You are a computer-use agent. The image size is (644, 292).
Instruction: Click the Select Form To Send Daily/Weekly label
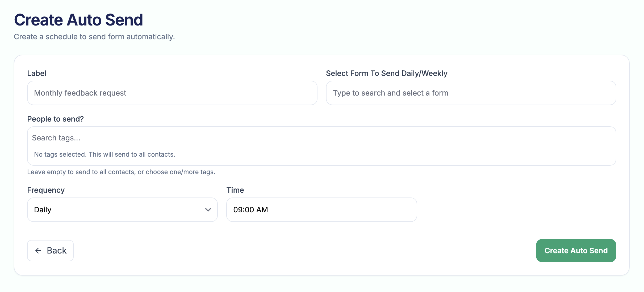pos(387,73)
